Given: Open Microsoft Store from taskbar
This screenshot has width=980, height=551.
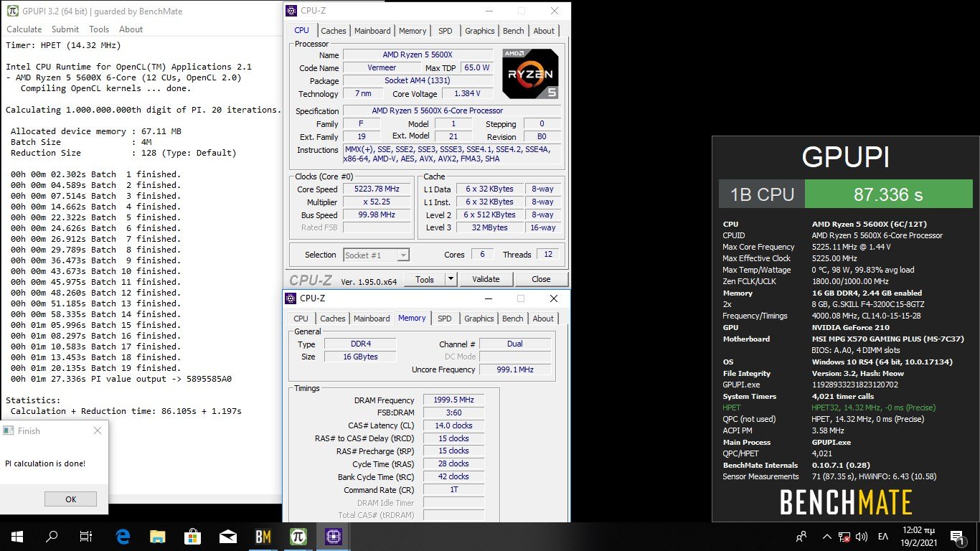Looking at the screenshot, I should [x=193, y=537].
